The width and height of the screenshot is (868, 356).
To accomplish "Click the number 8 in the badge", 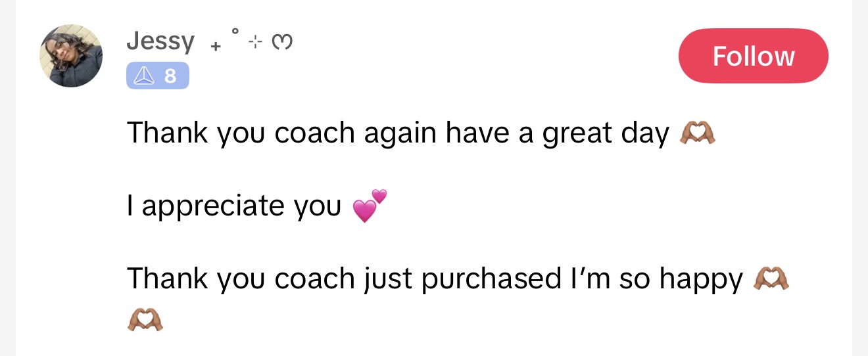I will point(170,76).
